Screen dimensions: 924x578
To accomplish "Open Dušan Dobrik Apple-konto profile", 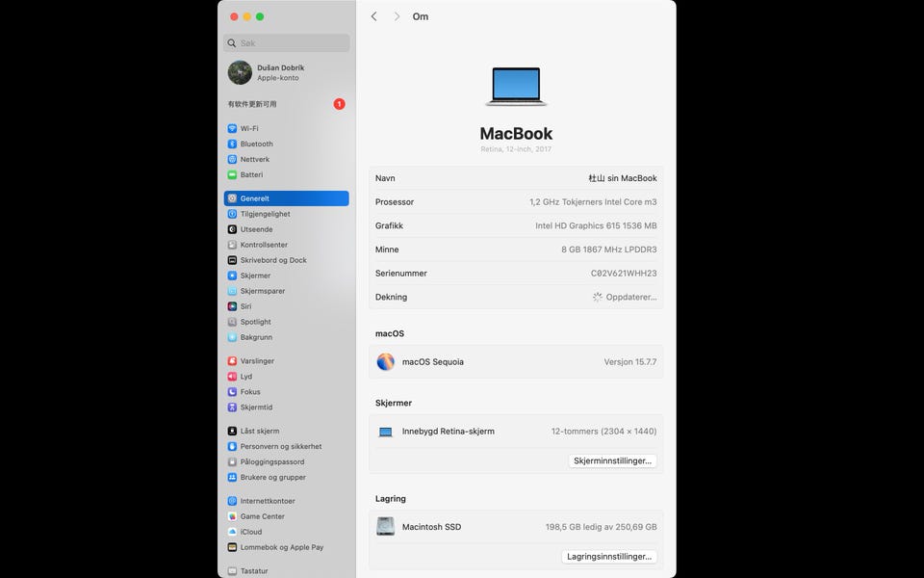I will coord(287,72).
